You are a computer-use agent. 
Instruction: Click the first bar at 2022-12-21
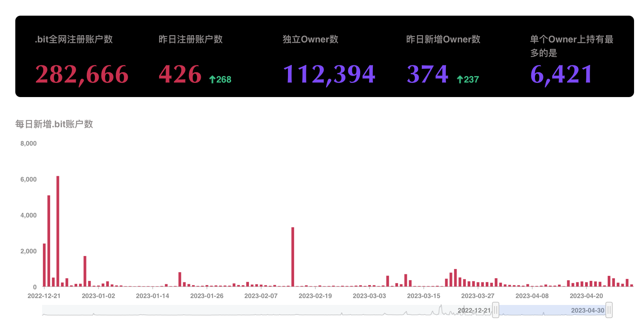coord(44,265)
